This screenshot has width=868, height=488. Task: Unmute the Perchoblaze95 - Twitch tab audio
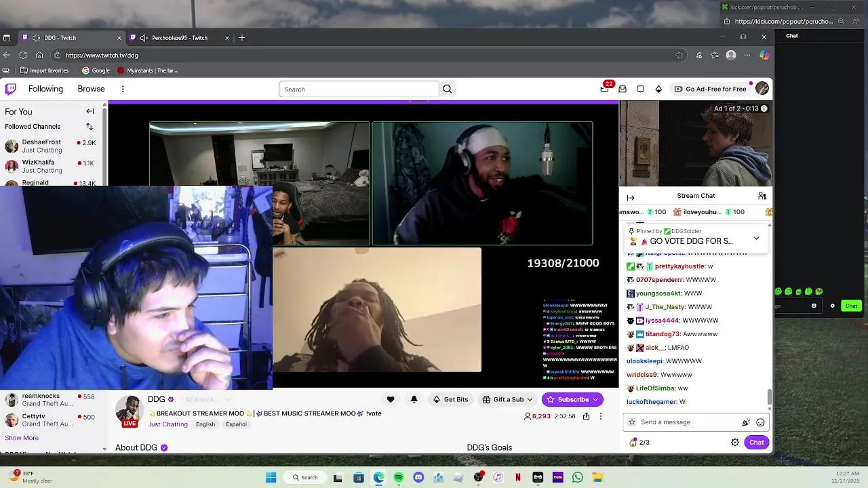144,38
